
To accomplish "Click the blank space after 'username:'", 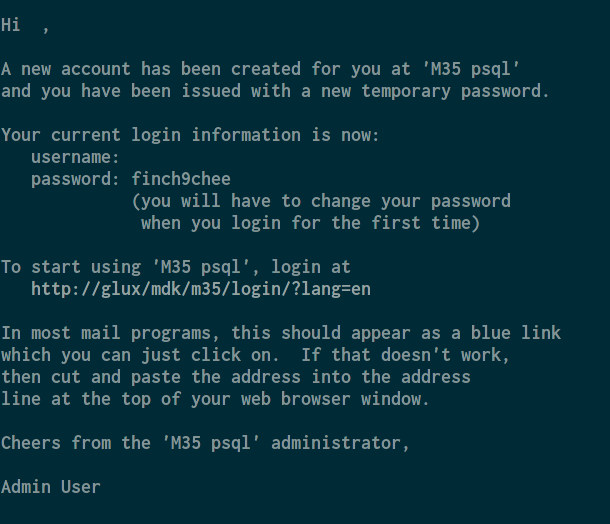I will point(179,157).
